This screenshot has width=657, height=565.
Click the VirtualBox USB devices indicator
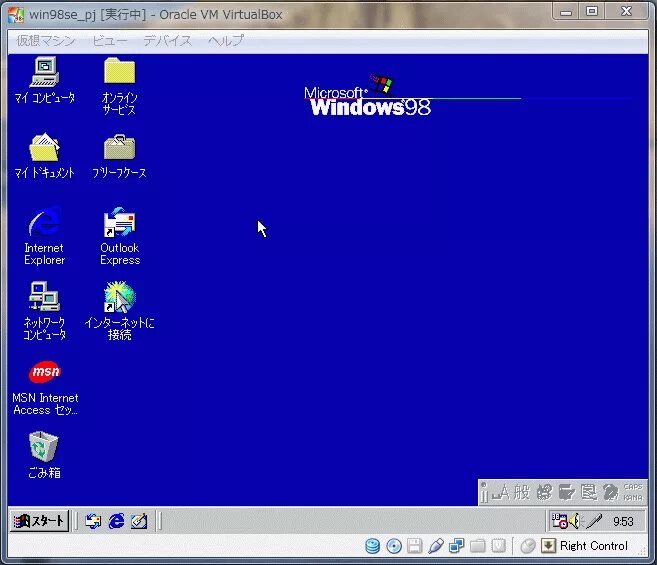pos(436,546)
